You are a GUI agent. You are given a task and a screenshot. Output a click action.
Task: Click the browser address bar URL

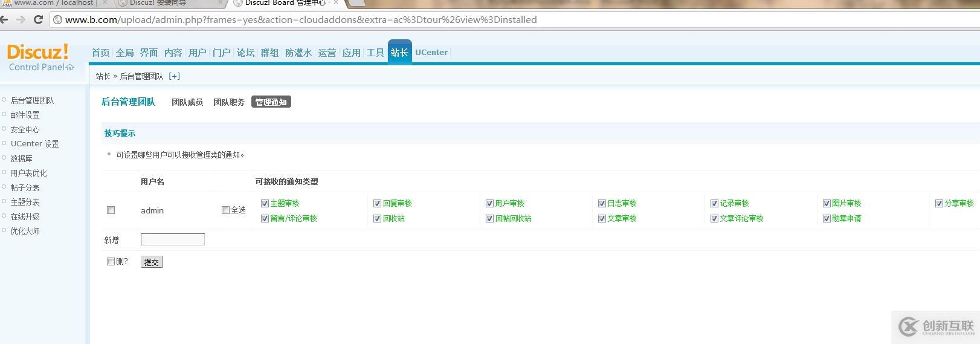click(301, 19)
